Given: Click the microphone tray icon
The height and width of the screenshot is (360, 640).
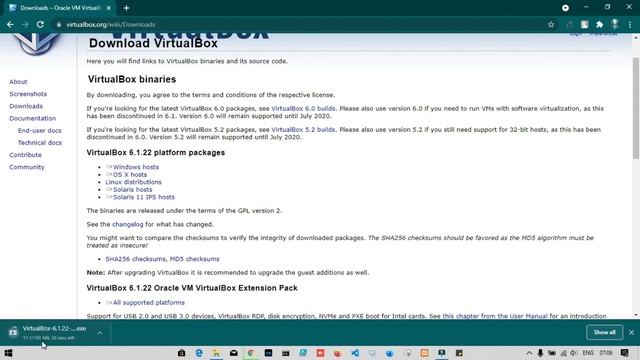Looking at the screenshot, I should [x=540, y=353].
